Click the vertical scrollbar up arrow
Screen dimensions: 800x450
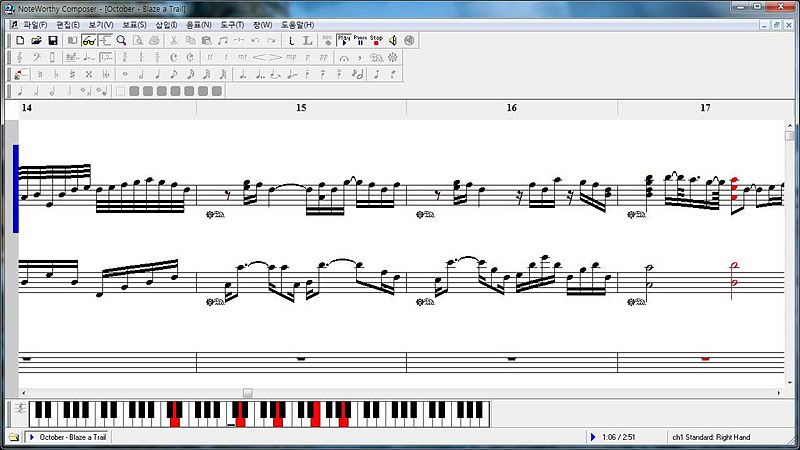[790, 125]
